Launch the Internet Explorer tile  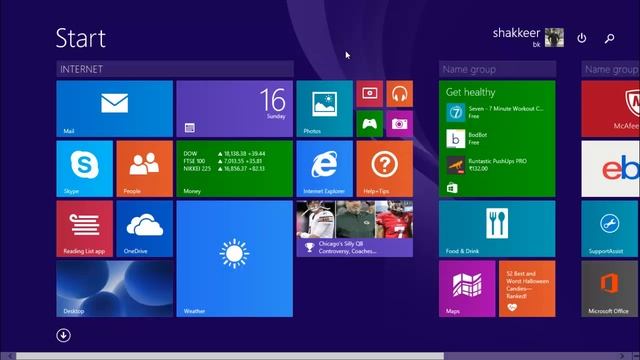tap(324, 169)
